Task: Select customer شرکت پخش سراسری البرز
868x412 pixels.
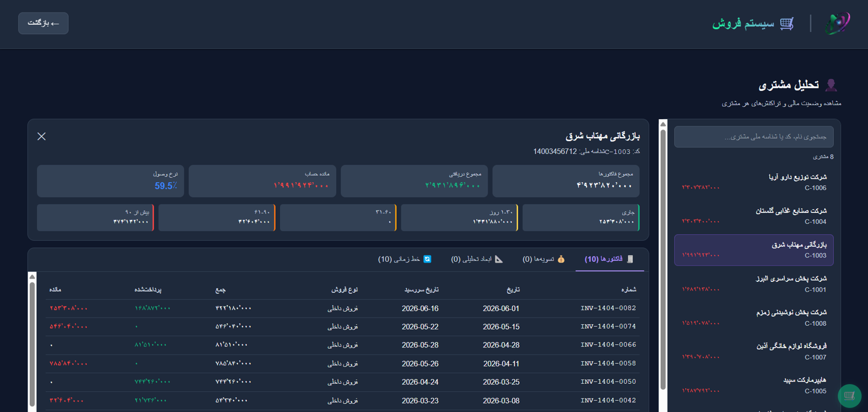Action: pyautogui.click(x=754, y=284)
